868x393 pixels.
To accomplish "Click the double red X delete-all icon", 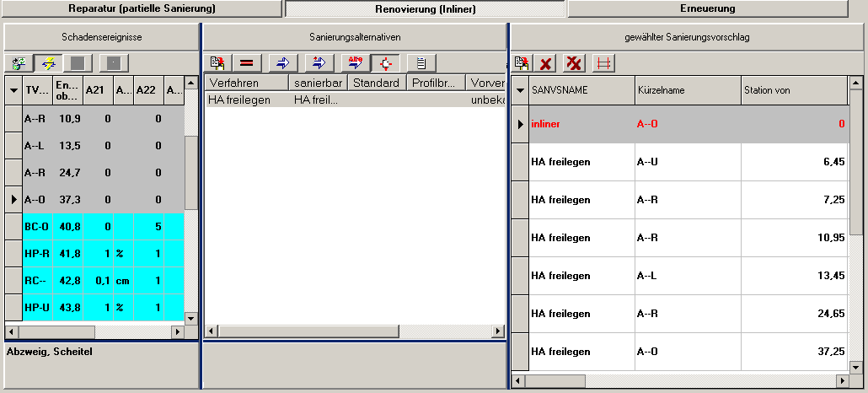I will pos(575,63).
